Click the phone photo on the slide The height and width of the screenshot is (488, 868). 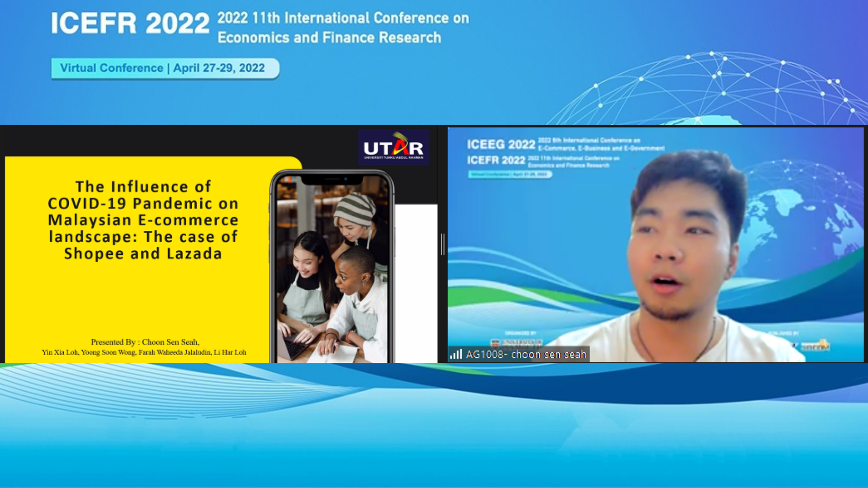pos(332,267)
